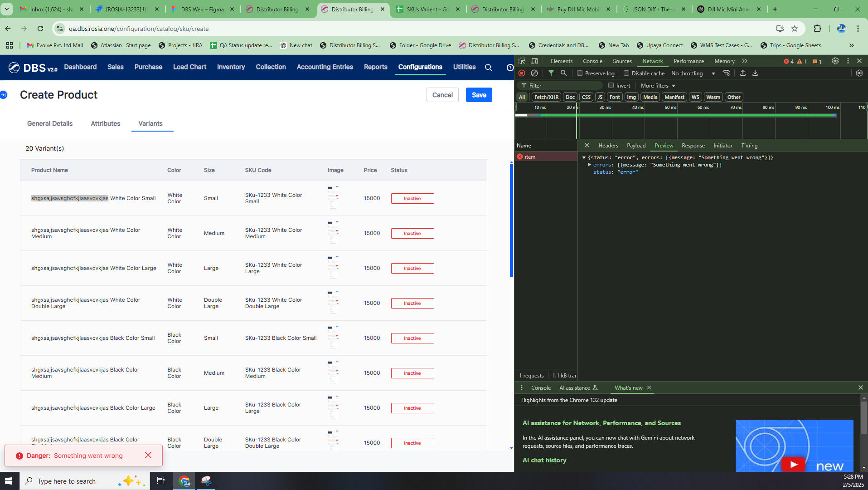Switch to the Attributes tab
Viewport: 868px width, 490px height.
coord(105,123)
